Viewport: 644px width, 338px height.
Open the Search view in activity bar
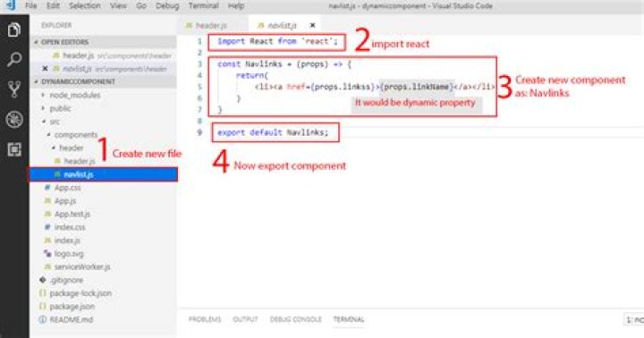[14, 60]
